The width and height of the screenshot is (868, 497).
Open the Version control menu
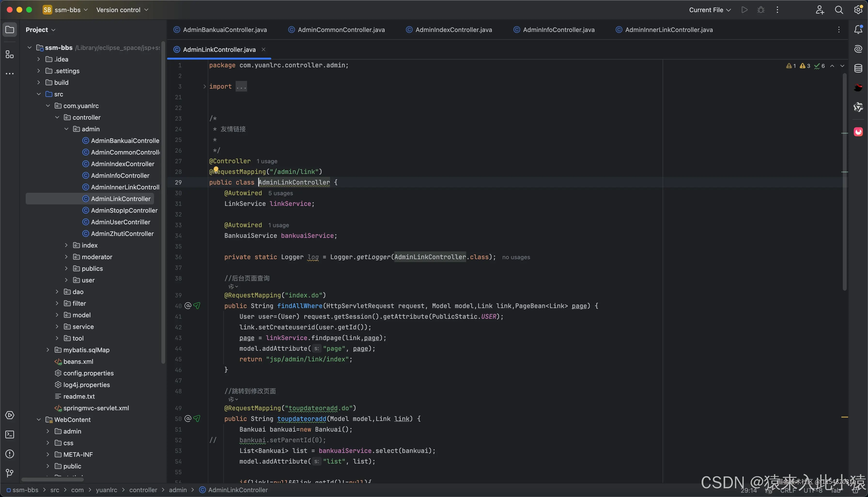(122, 10)
